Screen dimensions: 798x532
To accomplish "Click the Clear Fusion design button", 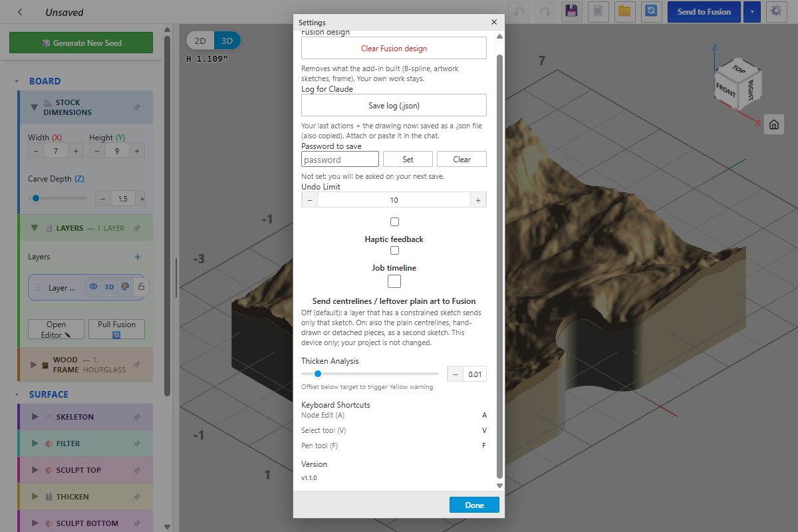I will 394,48.
